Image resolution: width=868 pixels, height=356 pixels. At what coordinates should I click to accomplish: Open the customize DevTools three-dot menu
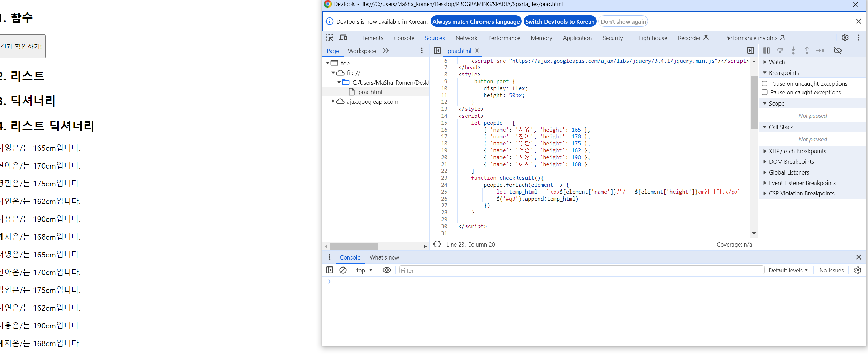point(859,38)
